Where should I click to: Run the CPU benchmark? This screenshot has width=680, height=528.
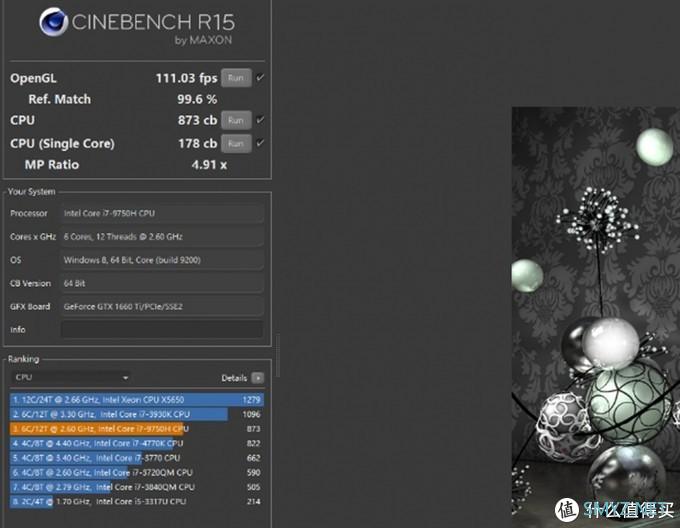coord(236,120)
